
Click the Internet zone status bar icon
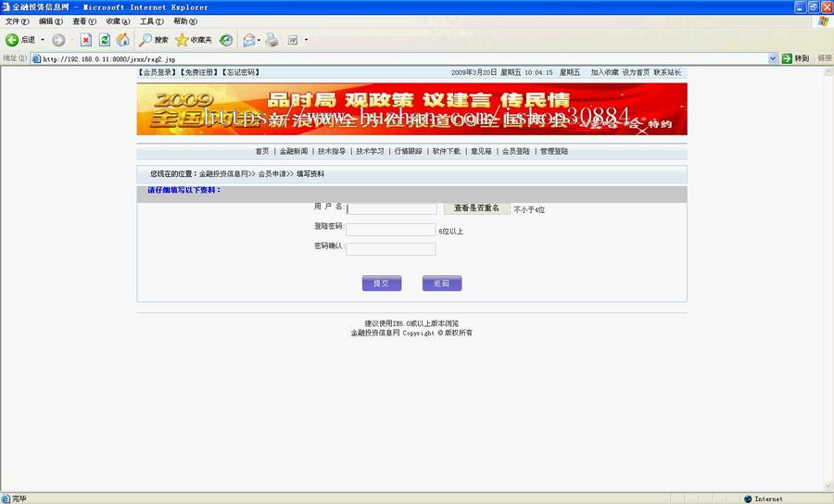point(748,498)
